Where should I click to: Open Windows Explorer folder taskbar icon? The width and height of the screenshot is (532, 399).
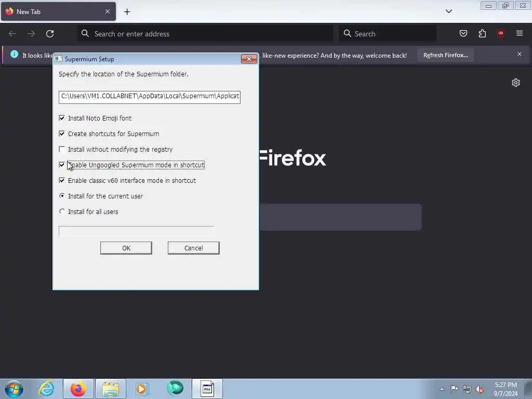coord(111,389)
